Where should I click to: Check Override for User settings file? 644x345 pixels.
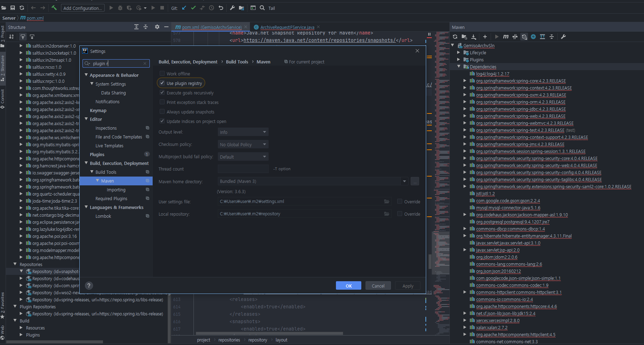click(x=400, y=202)
